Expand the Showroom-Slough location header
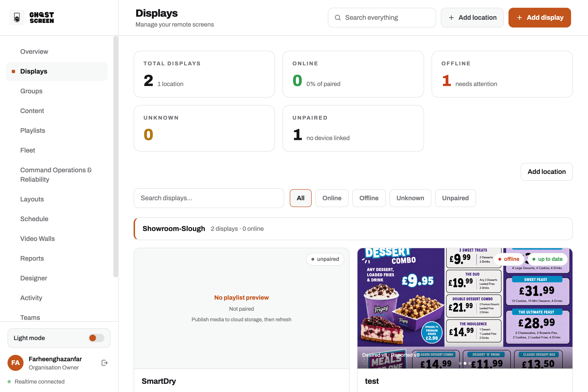Image resolution: width=588 pixels, height=392 pixels. [x=353, y=229]
